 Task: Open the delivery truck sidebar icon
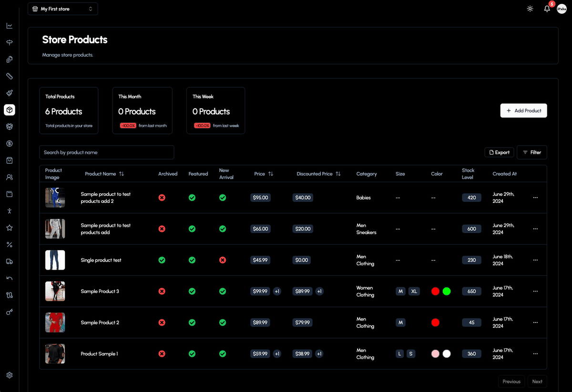[x=10, y=261]
